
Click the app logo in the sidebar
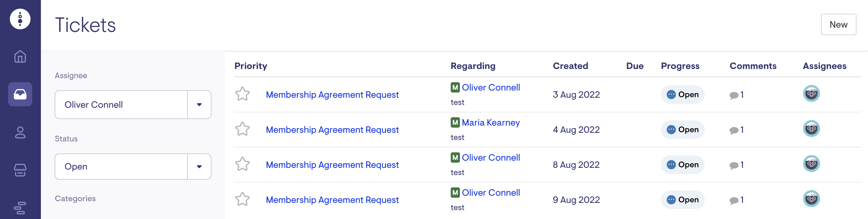click(x=20, y=19)
